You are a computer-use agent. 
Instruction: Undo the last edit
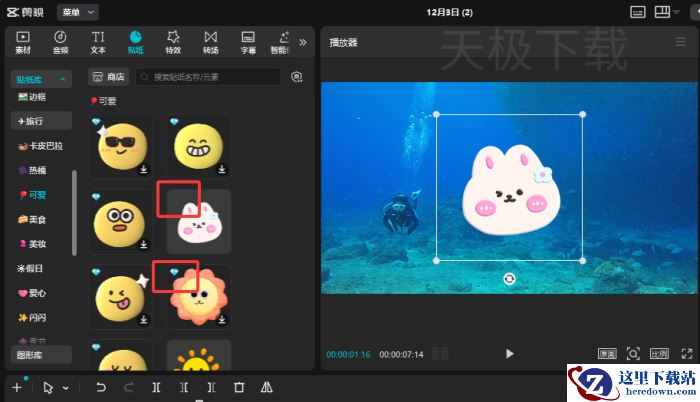101,387
